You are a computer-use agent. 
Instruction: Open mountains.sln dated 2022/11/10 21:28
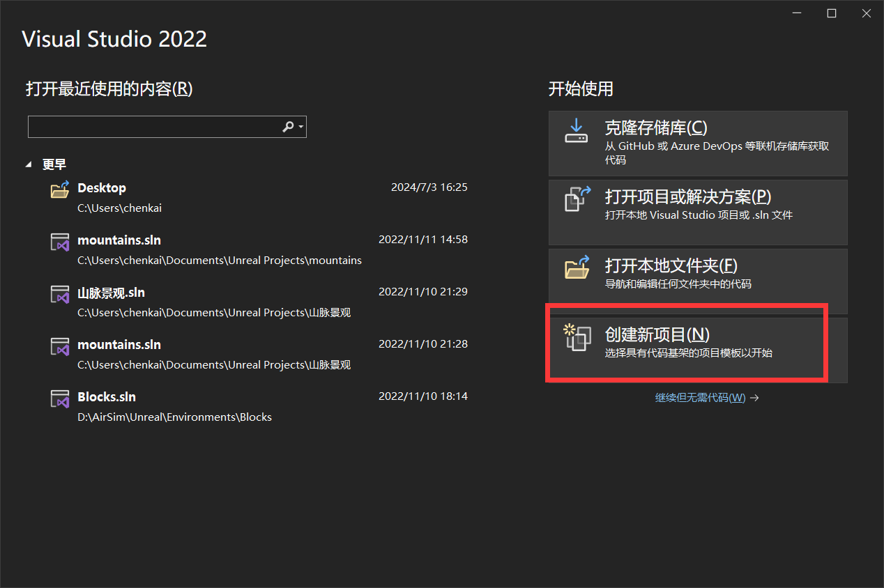[258, 354]
